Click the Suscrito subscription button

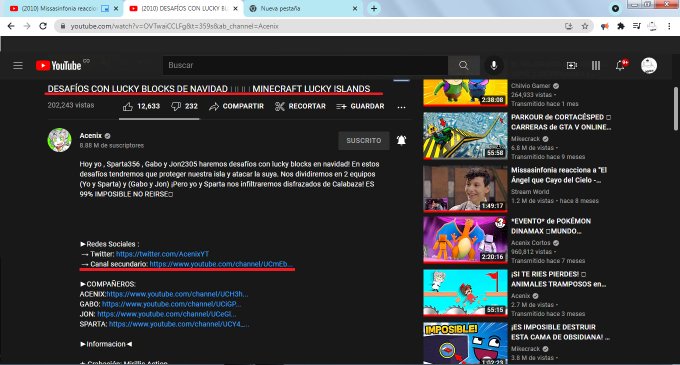tap(364, 140)
